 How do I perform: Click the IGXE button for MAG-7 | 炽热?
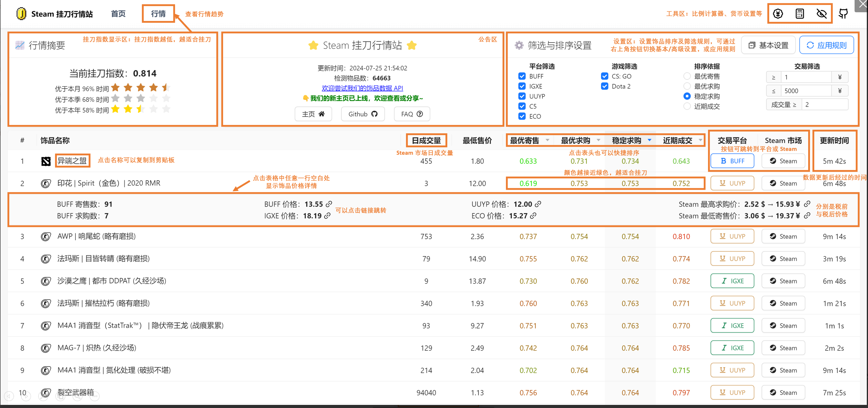pos(732,348)
